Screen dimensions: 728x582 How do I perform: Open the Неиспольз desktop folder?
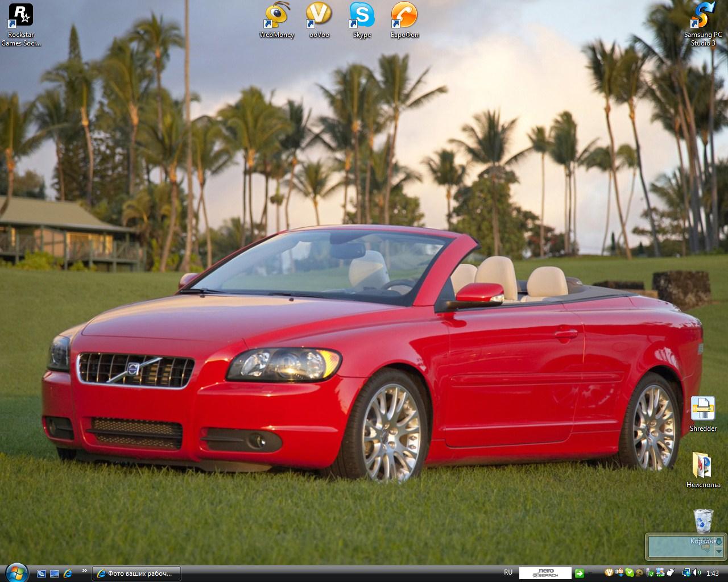703,471
